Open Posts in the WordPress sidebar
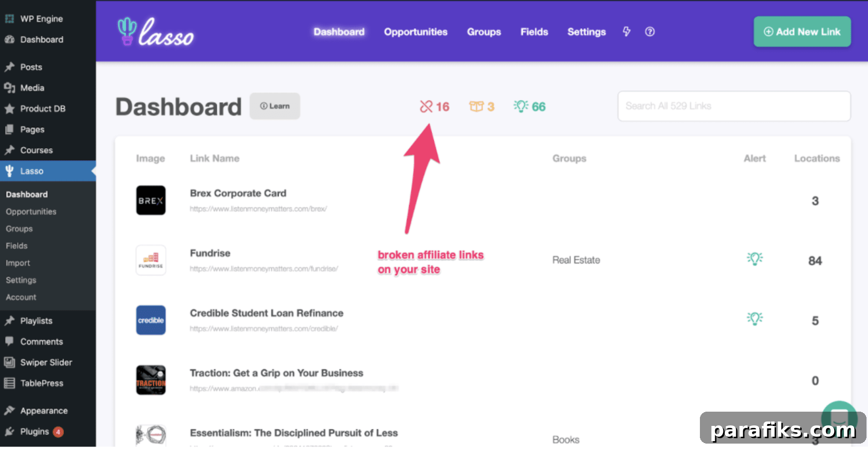This screenshot has height=449, width=868. tap(48, 67)
